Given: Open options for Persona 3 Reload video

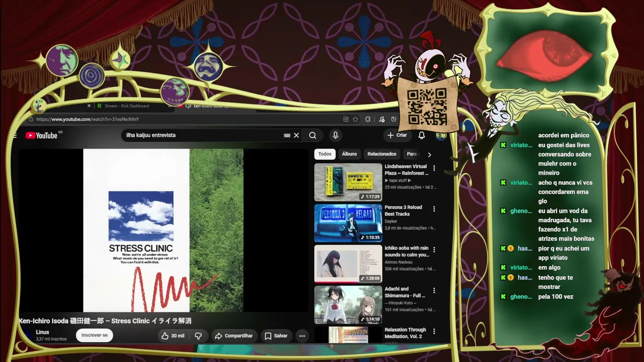Looking at the screenshot, I should pyautogui.click(x=434, y=209).
